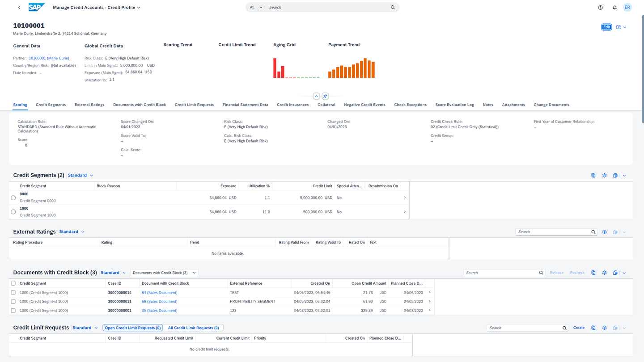Export Documents with Credit Block table
The height and width of the screenshot is (362, 644).
615,273
